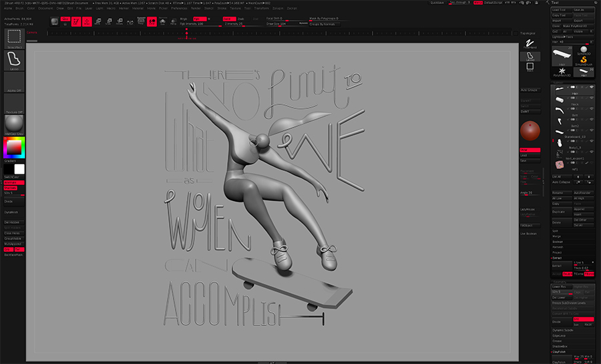Select the Rect stroke icon
This screenshot has height=364, width=601.
click(x=530, y=68)
